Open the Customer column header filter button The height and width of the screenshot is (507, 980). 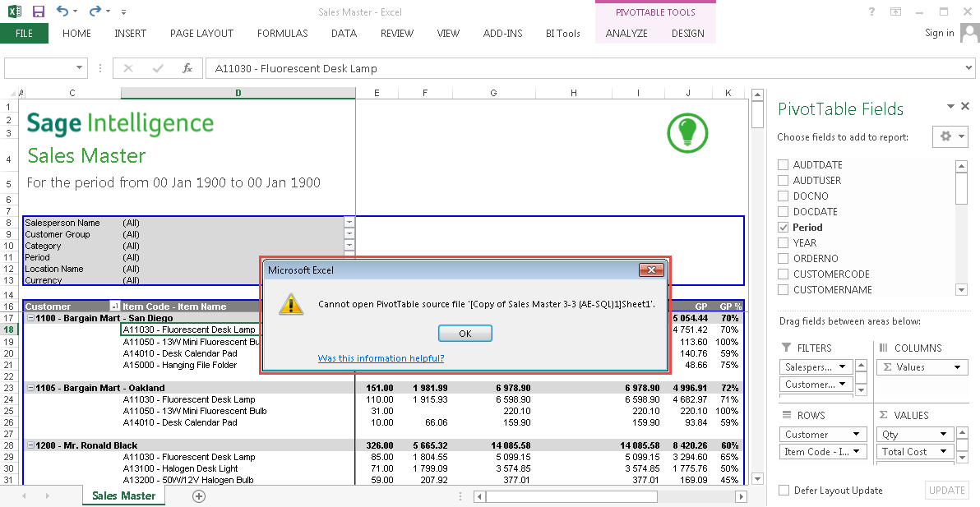point(114,306)
